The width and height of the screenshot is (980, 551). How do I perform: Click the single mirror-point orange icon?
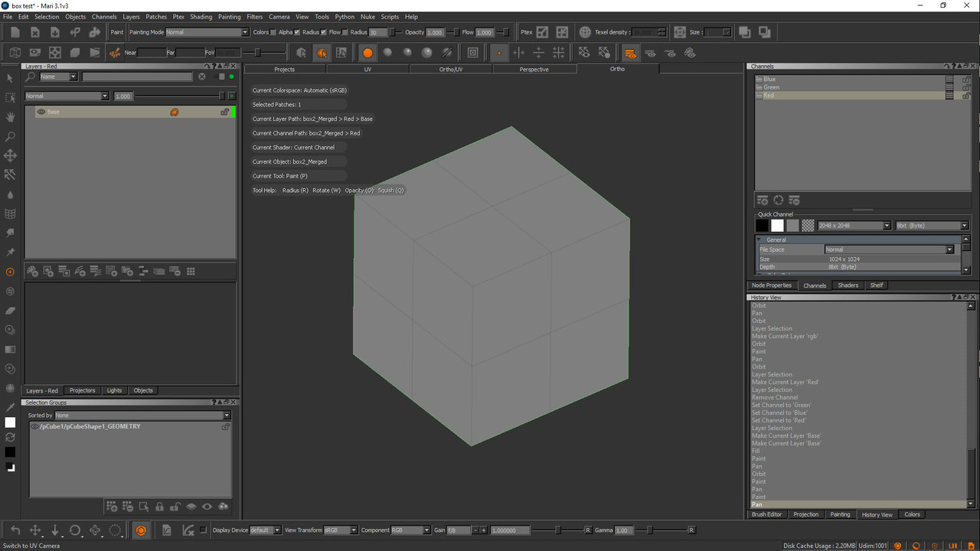point(498,53)
